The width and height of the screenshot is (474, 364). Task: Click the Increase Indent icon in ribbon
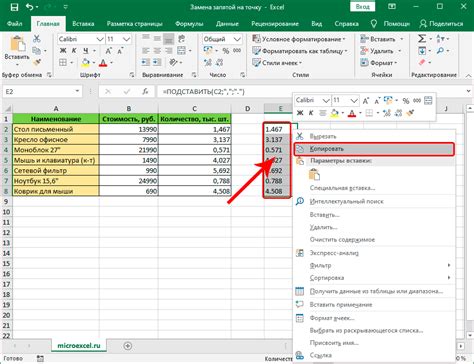coord(157,62)
